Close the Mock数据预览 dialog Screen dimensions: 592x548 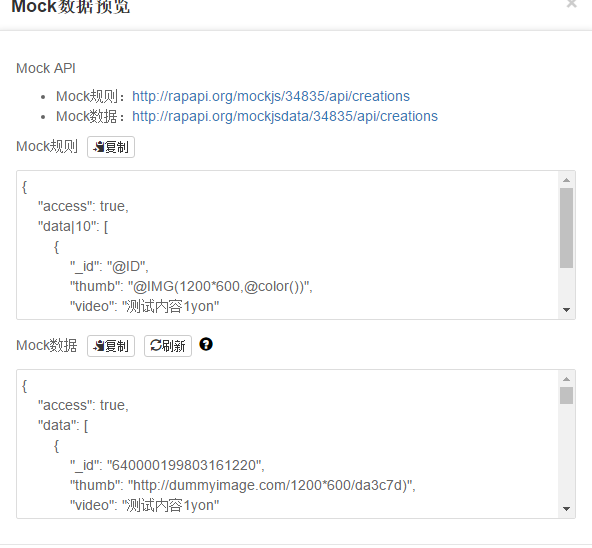coord(572,4)
